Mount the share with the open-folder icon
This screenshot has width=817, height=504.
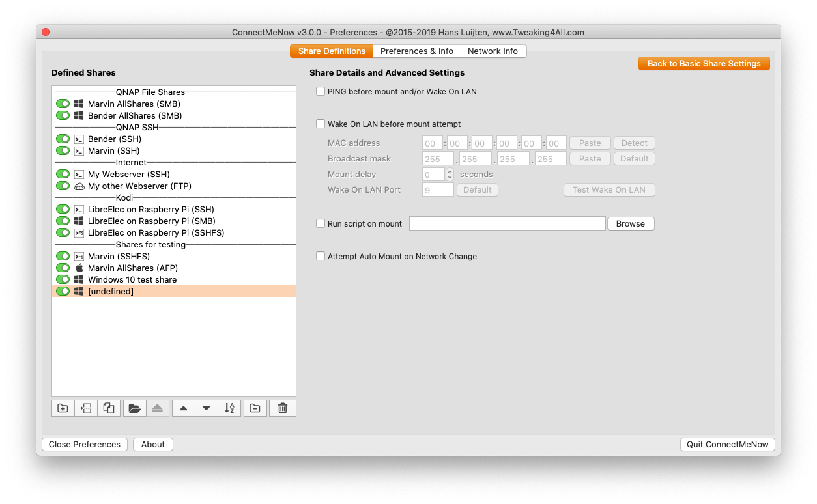coord(134,408)
